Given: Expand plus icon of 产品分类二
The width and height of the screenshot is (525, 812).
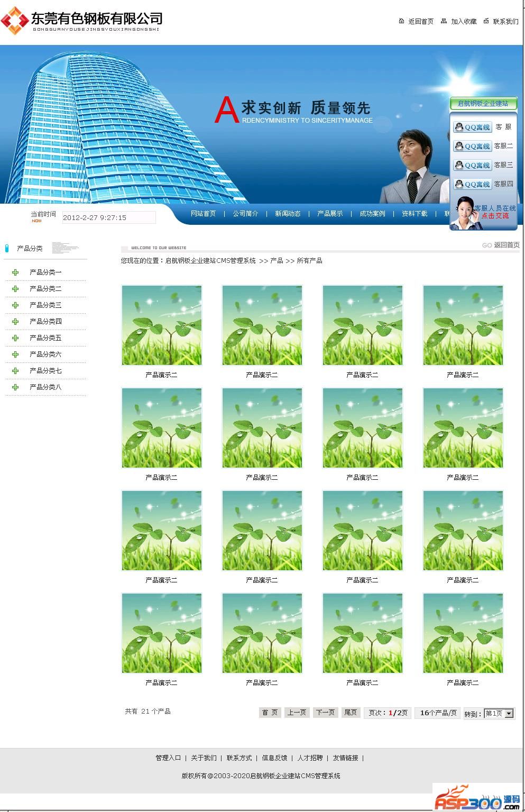Looking at the screenshot, I should pyautogui.click(x=15, y=289).
